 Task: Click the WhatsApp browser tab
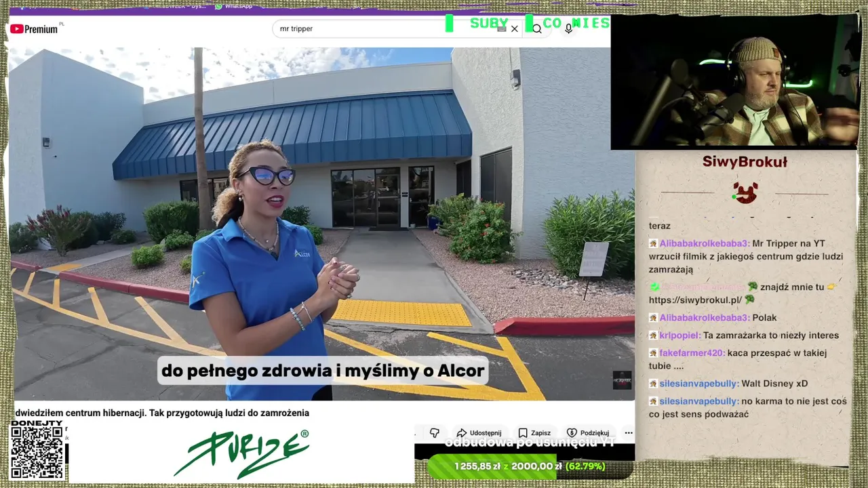tap(234, 6)
